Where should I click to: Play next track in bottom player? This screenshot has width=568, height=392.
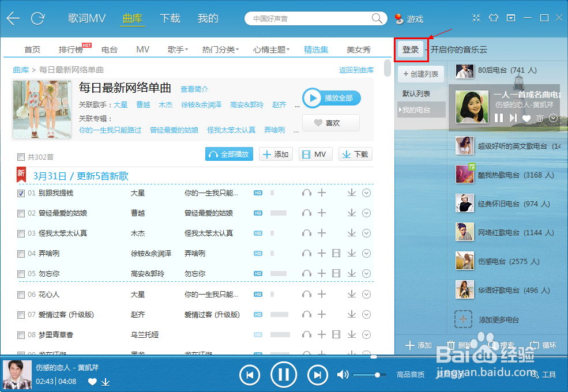coord(318,375)
